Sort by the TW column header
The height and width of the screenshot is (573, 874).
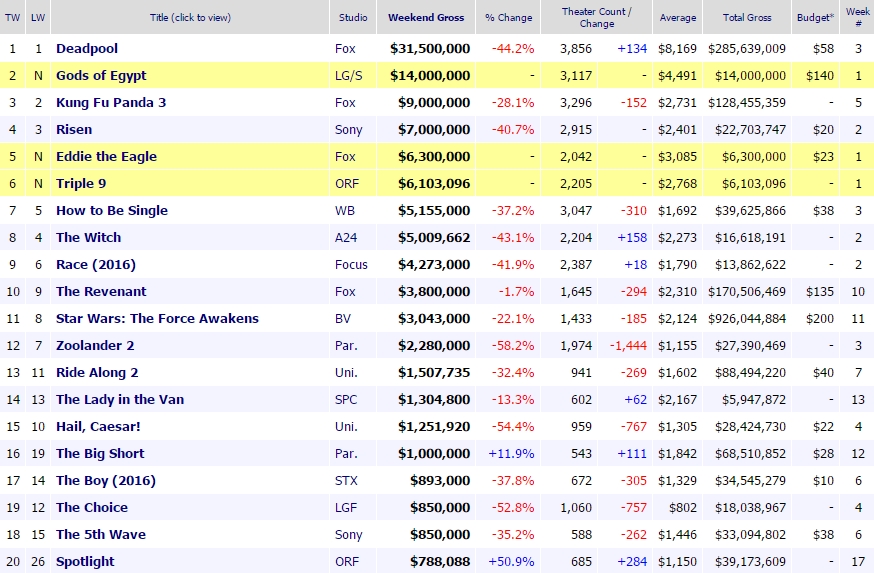[x=12, y=17]
